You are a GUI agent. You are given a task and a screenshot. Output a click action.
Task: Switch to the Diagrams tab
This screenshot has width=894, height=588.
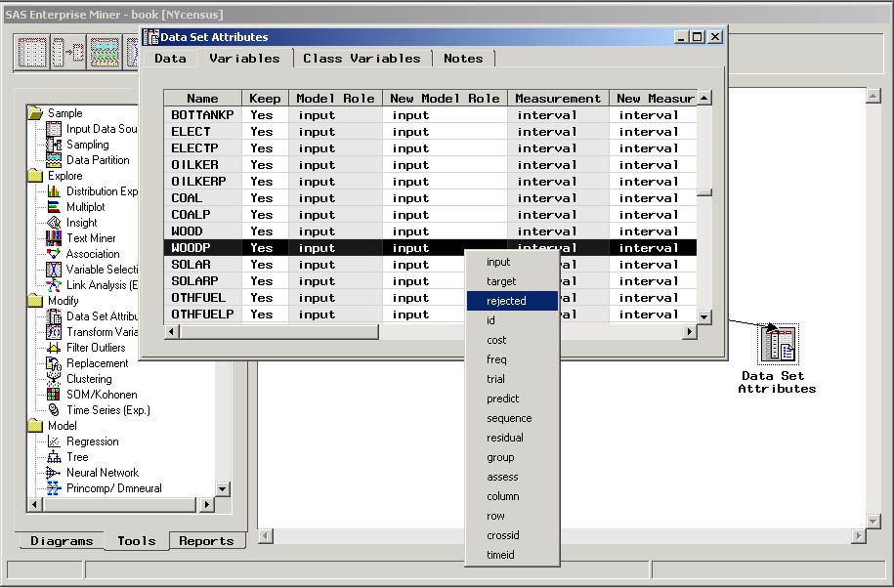click(x=62, y=541)
